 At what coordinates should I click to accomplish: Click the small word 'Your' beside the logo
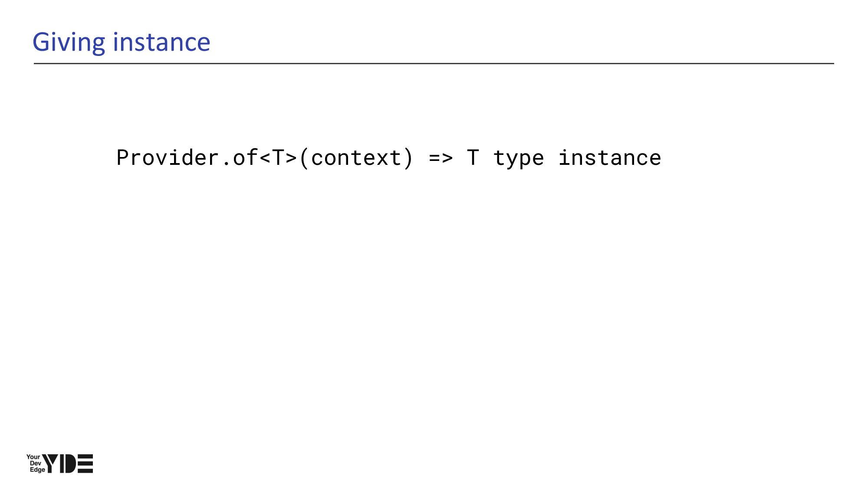tap(33, 457)
